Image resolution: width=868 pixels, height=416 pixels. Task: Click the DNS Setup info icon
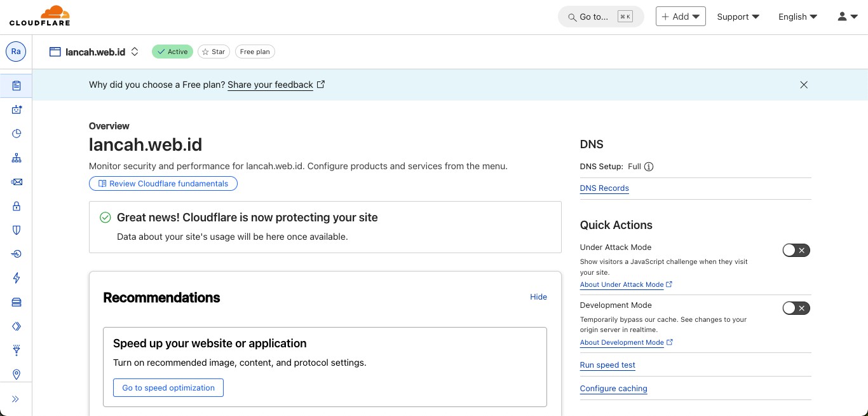pyautogui.click(x=649, y=167)
